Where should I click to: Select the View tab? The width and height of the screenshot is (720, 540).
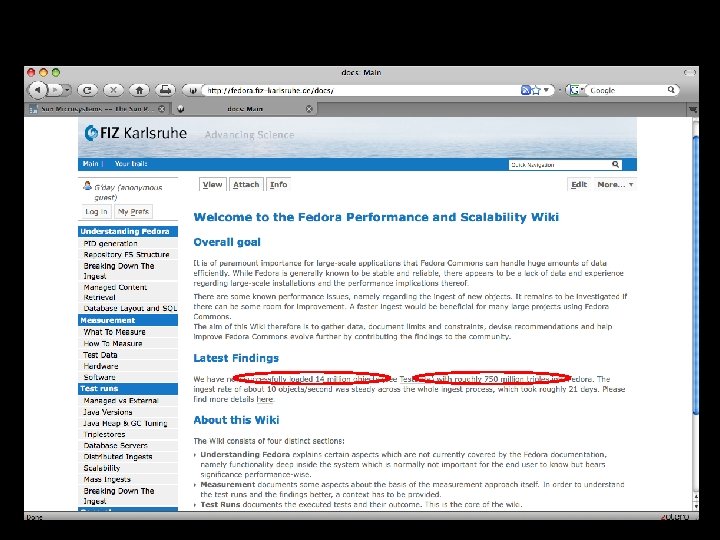coord(213,185)
